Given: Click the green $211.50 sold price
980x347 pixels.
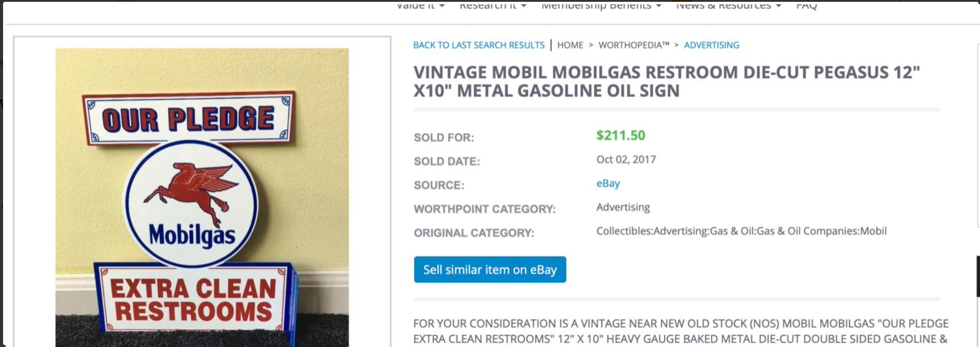Looking at the screenshot, I should click(620, 135).
